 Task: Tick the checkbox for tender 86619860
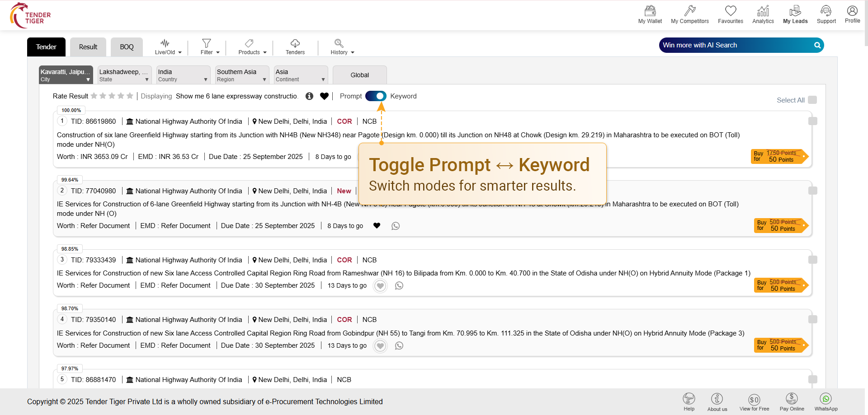(812, 121)
